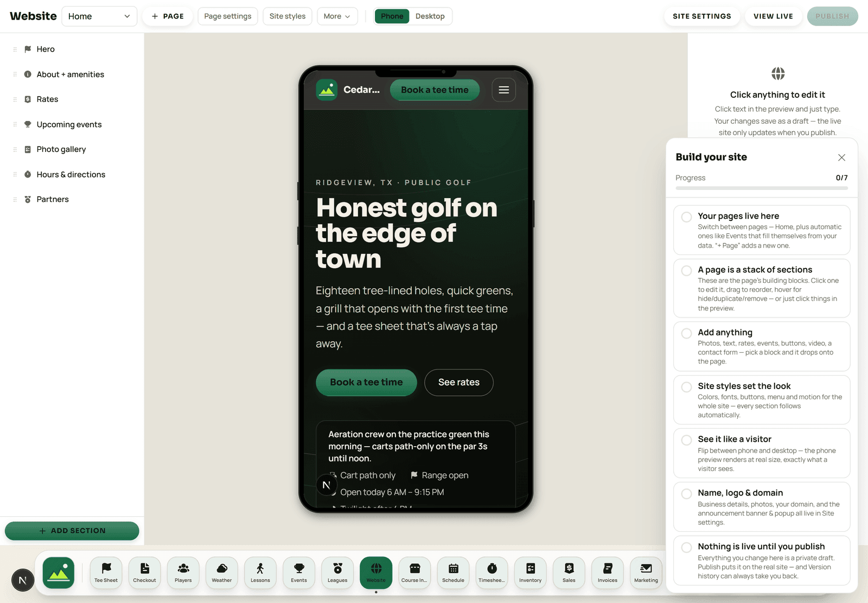Open Site styles

288,16
